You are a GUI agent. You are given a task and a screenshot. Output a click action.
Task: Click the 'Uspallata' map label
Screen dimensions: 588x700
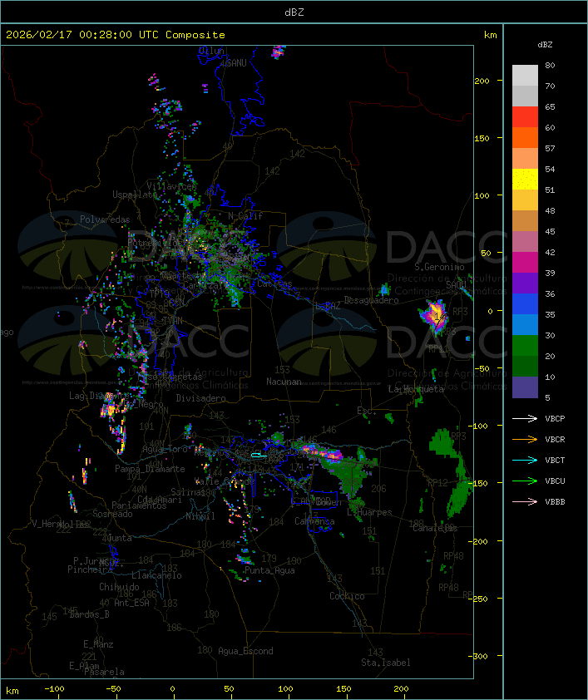[x=135, y=195]
